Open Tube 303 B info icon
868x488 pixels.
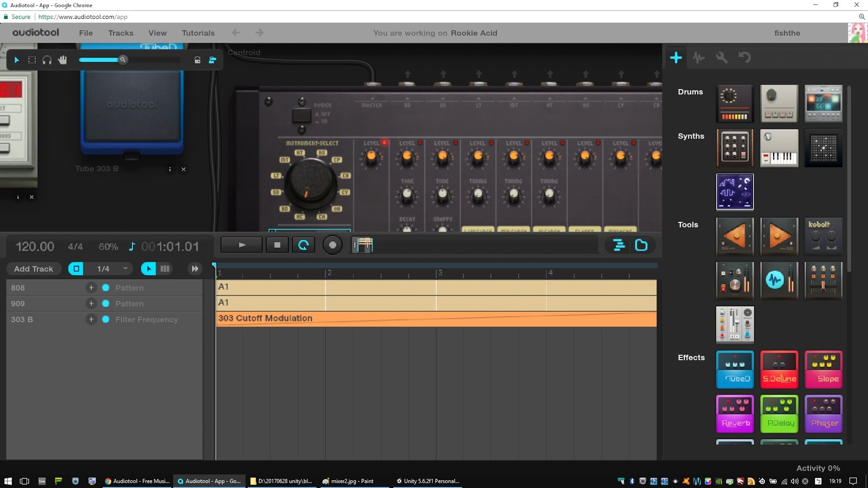click(170, 169)
